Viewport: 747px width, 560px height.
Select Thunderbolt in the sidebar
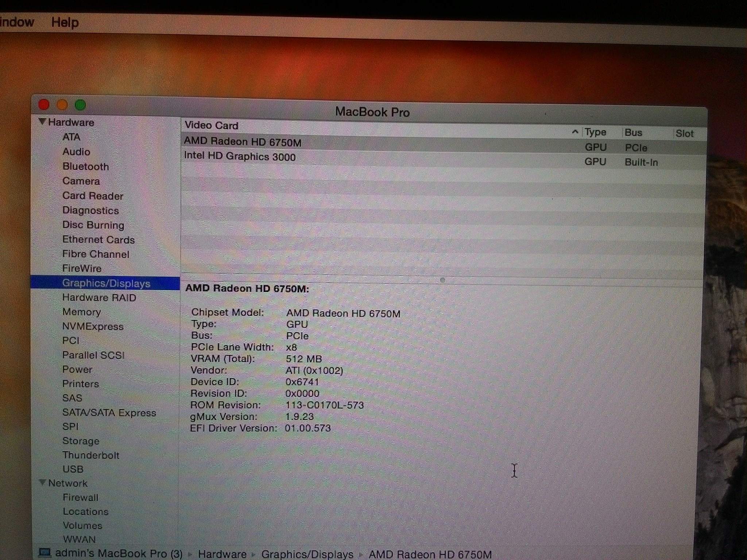[91, 455]
